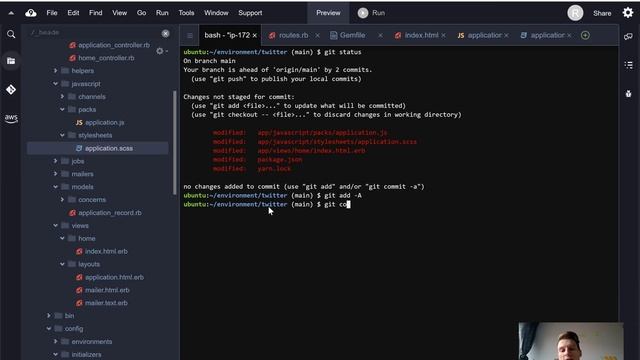
Task: Open the Environment file tree panel icon
Action: (11, 61)
